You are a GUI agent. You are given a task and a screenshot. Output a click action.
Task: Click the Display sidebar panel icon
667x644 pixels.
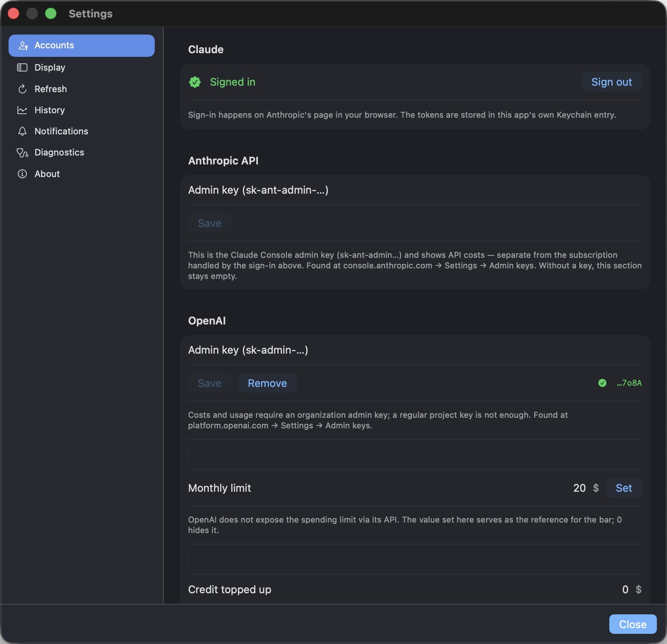click(x=22, y=67)
